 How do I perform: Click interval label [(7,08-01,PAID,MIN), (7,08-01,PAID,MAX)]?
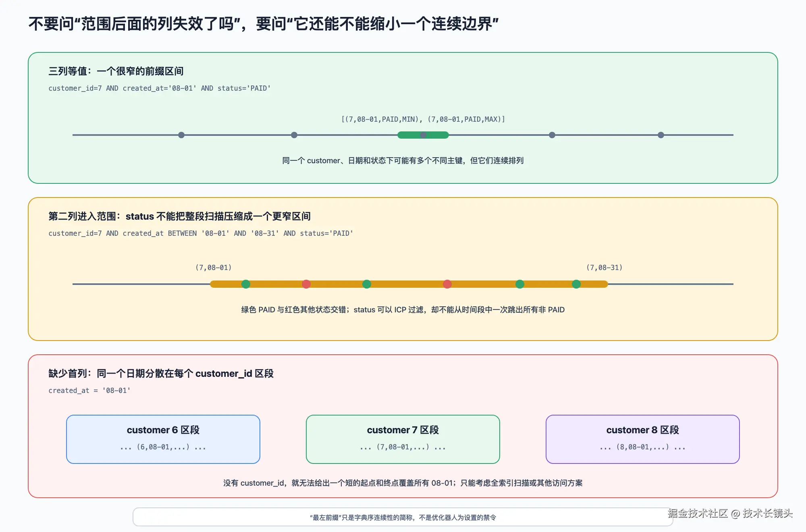coord(423,119)
